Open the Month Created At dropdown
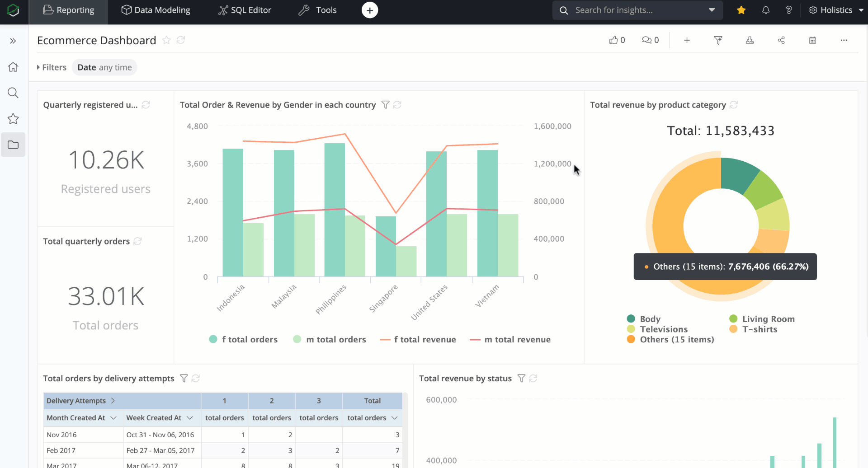Screen dimensions: 868x468 tap(113, 418)
